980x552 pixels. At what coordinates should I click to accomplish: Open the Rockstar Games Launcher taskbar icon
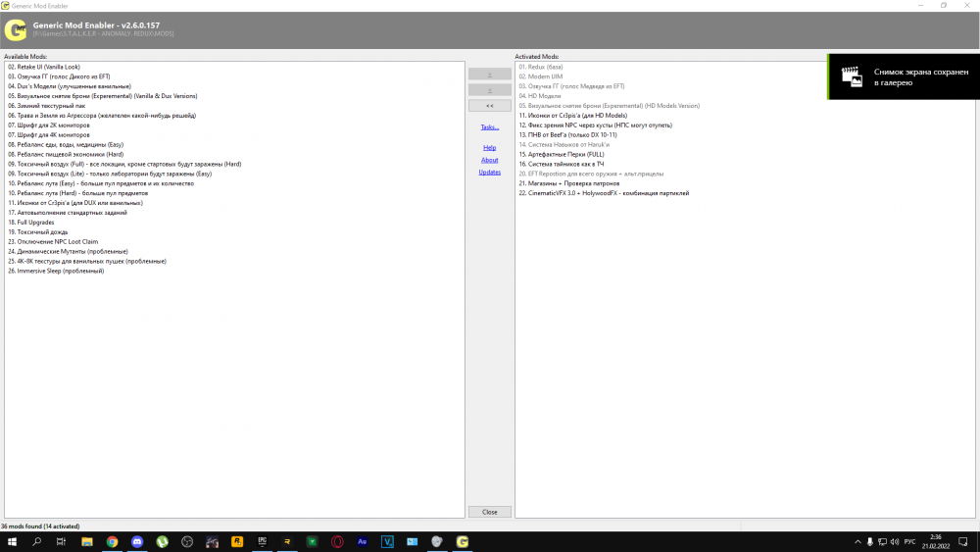[237, 541]
